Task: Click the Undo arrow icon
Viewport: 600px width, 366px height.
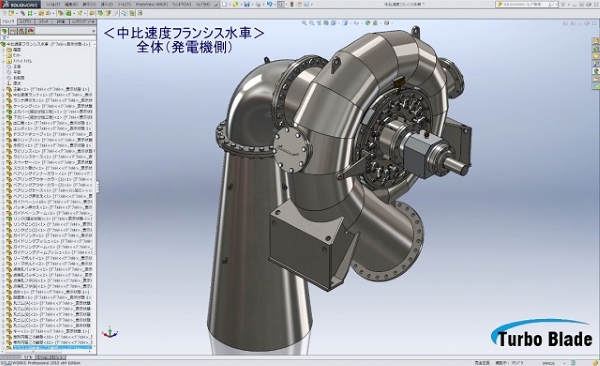Action: (x=269, y=4)
